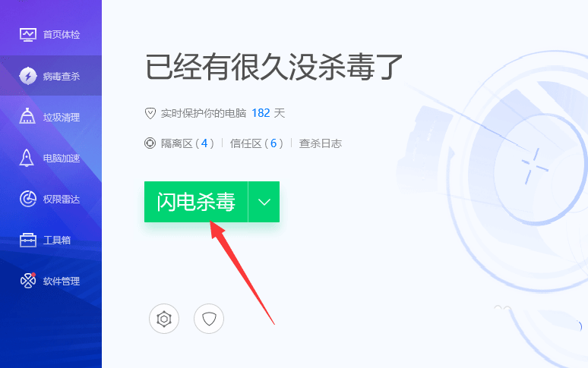This screenshot has height=368, width=588.
Task: Open the 权限雷达 radar icon
Action: coord(28,199)
